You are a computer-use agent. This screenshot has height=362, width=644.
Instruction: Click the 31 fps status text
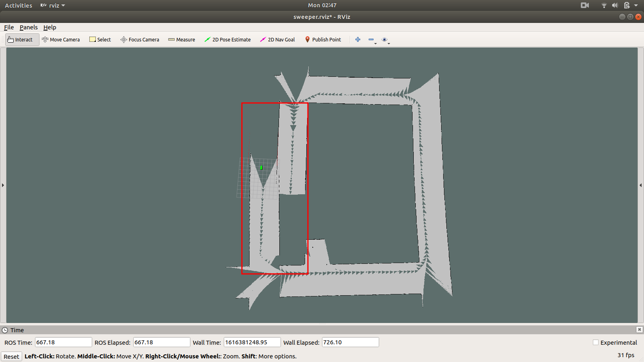626,355
